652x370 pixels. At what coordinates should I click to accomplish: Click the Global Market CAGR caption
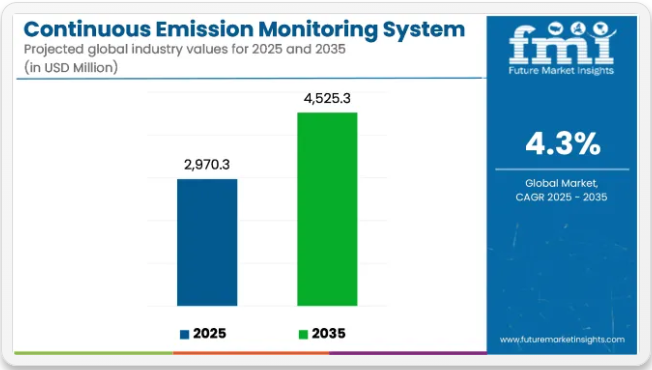point(561,190)
